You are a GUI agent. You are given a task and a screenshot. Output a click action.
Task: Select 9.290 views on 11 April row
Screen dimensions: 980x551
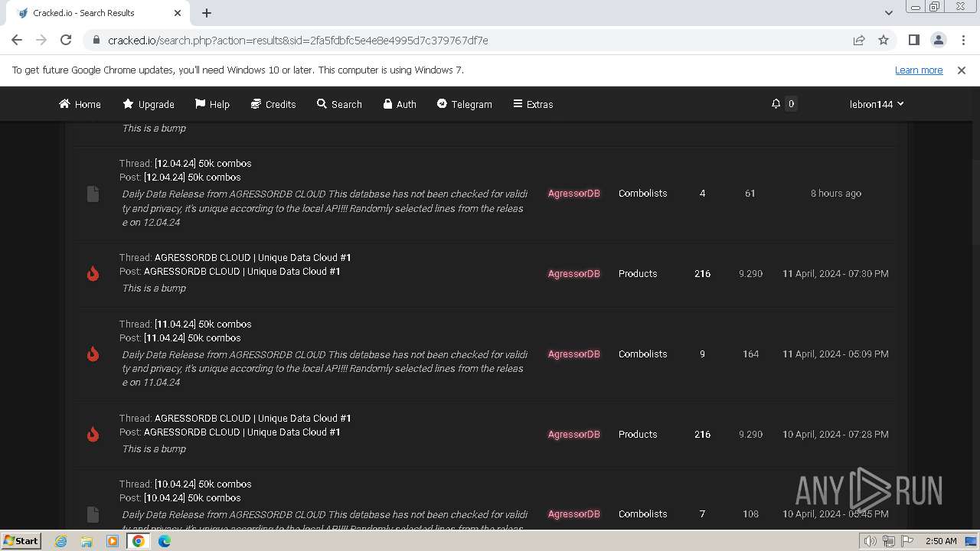(x=750, y=273)
